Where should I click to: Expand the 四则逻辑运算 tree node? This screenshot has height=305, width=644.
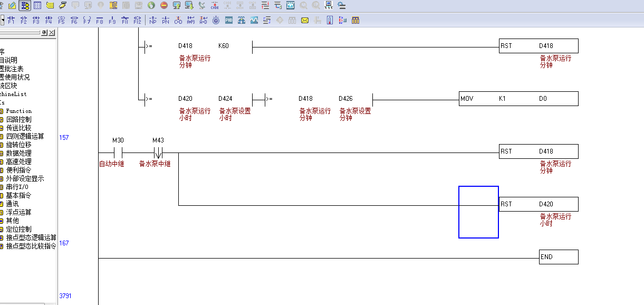(25, 137)
